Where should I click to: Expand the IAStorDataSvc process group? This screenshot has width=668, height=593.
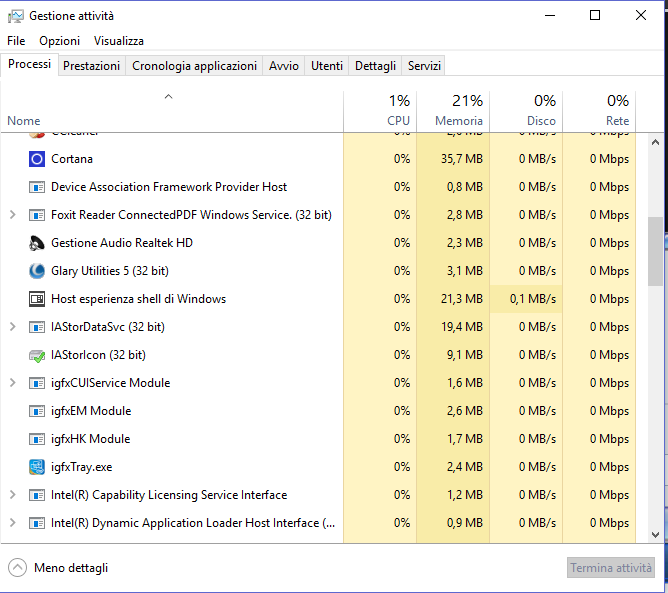click(x=13, y=327)
